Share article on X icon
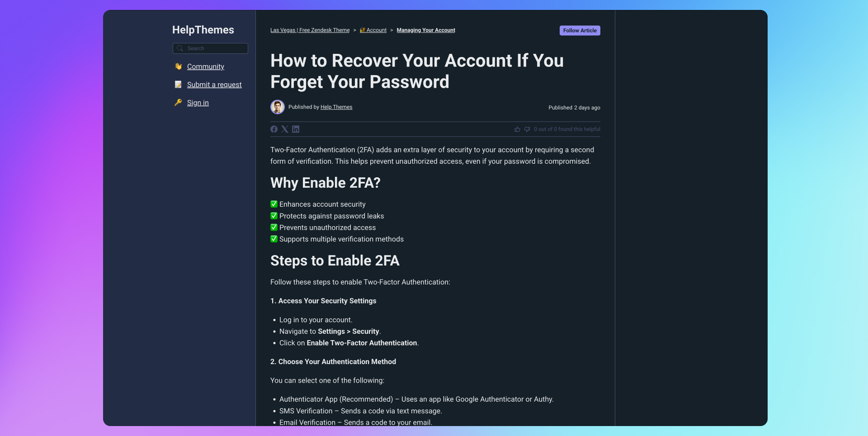The width and height of the screenshot is (868, 436). pyautogui.click(x=285, y=129)
